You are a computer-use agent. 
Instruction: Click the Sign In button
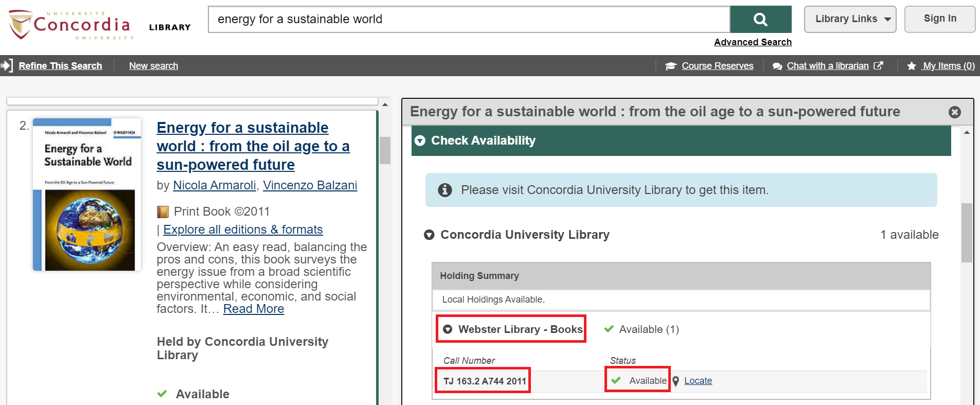[x=940, y=19]
